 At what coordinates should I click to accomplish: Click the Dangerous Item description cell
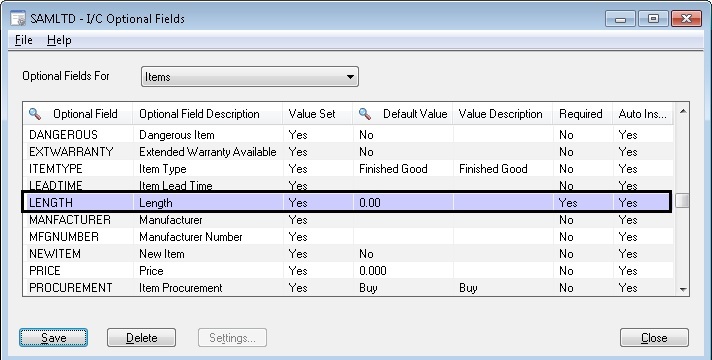(x=208, y=135)
